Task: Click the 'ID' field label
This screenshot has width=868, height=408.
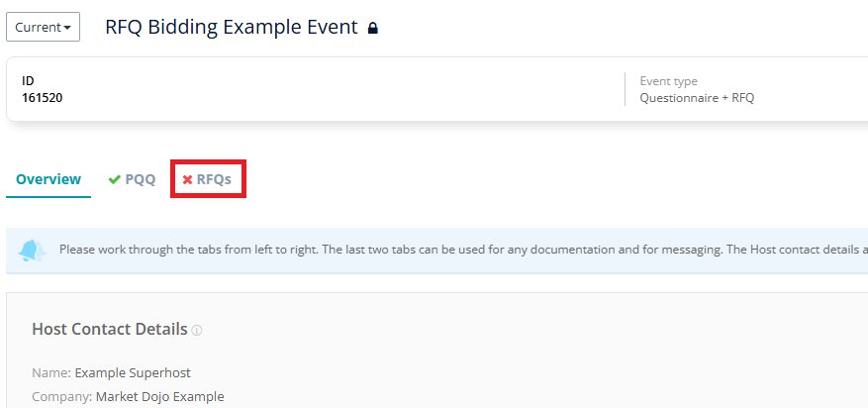Action: 28,81
